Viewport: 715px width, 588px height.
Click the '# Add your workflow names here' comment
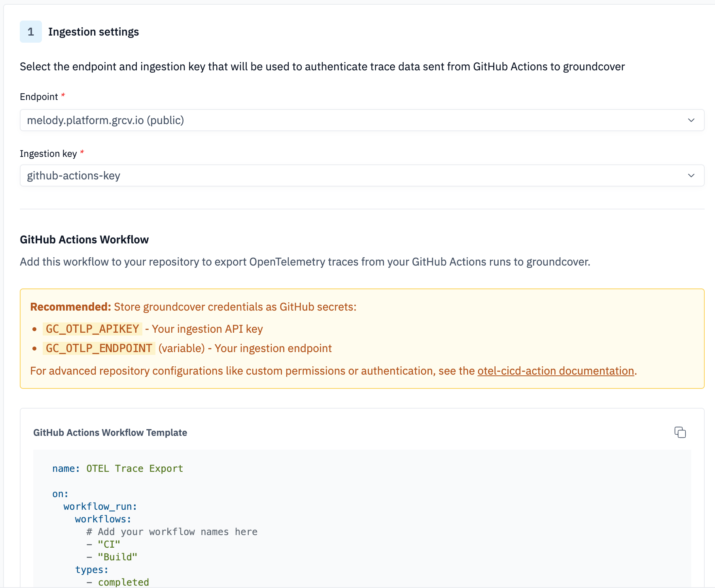(x=172, y=532)
